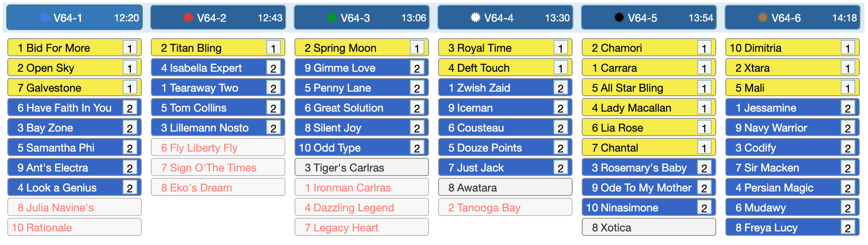The image size is (868, 245).
Task: Select unranked horse 8 Awatara
Action: [x=505, y=187]
